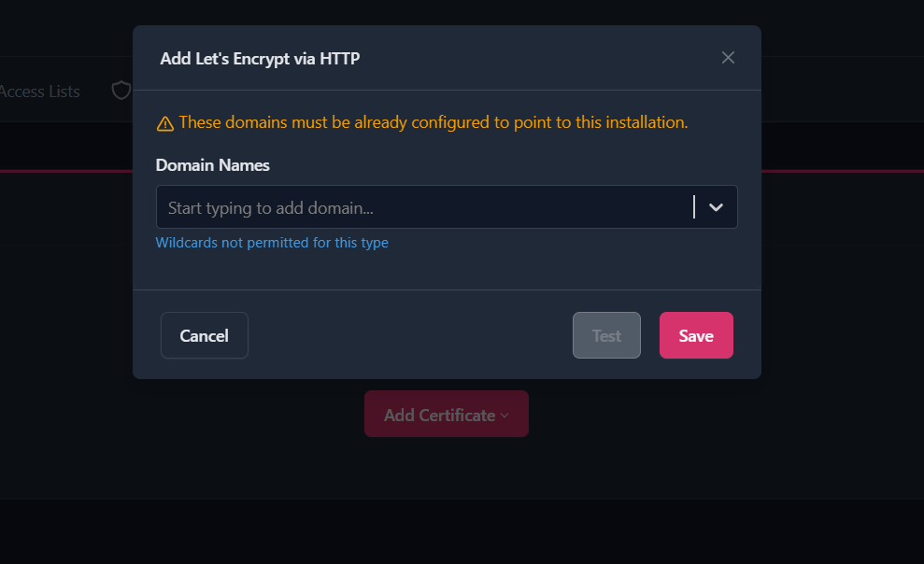Viewport: 924px width, 564px height.
Task: Click the vertical separator in the domain selector
Action: (694, 207)
